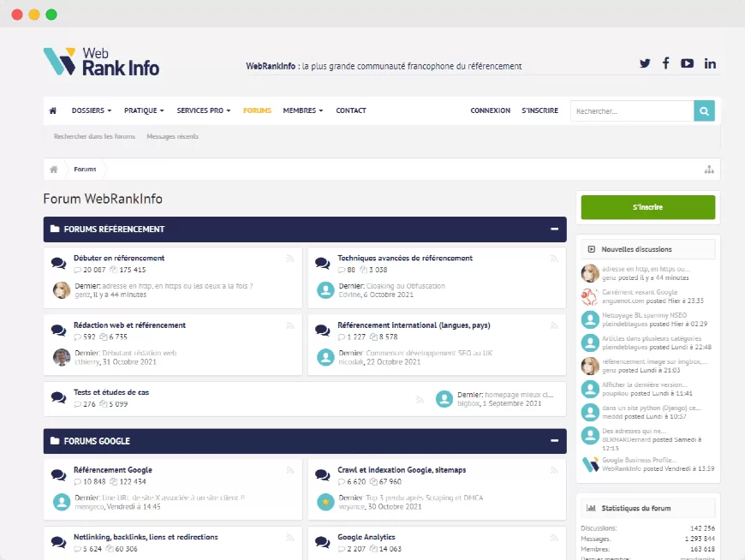Click genz avatar in Débuter en référencement

[x=62, y=290]
